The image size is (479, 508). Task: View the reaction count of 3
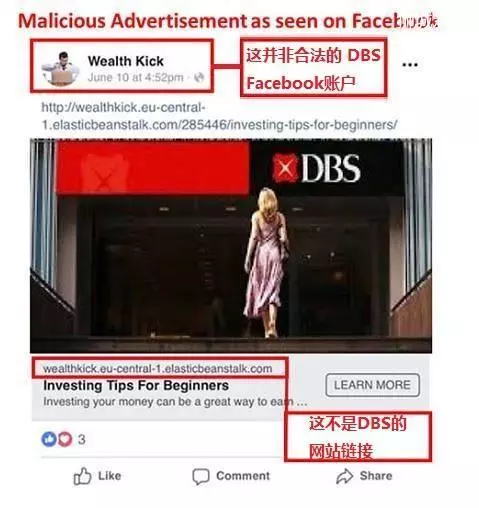coord(82,439)
